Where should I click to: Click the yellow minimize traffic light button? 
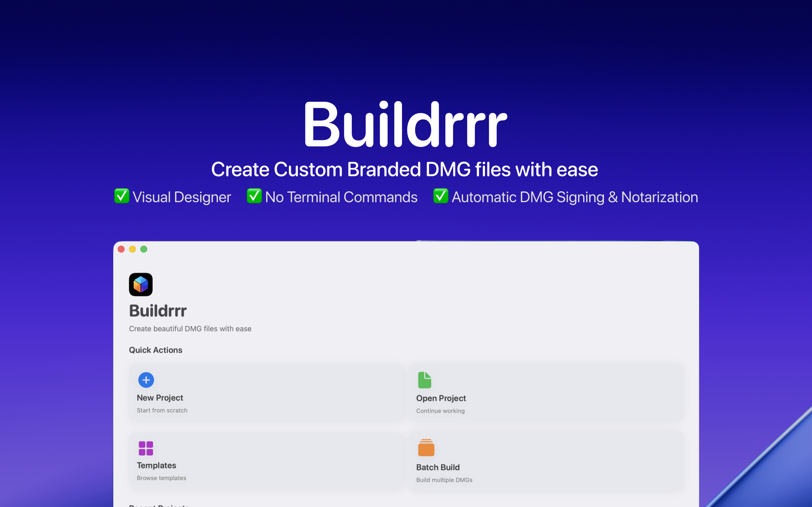pyautogui.click(x=132, y=249)
